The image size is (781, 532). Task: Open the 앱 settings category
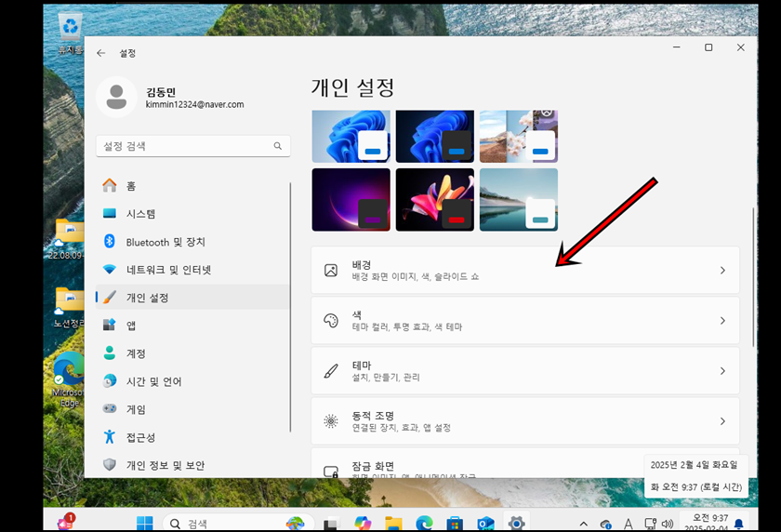192,326
